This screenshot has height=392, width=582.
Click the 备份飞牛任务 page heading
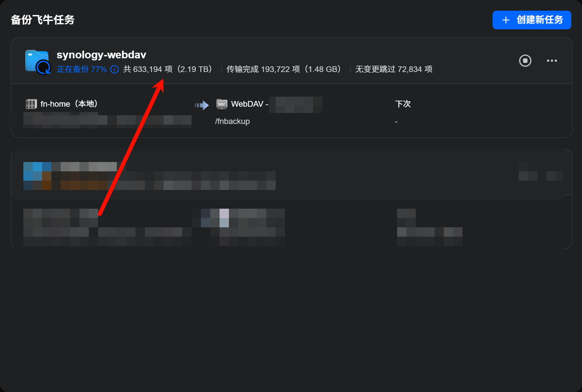pos(43,20)
